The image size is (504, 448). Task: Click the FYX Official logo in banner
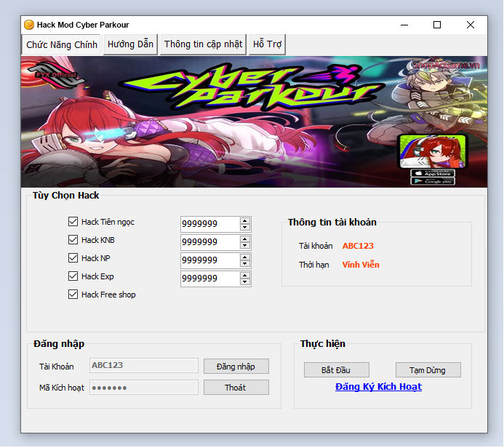(x=56, y=75)
